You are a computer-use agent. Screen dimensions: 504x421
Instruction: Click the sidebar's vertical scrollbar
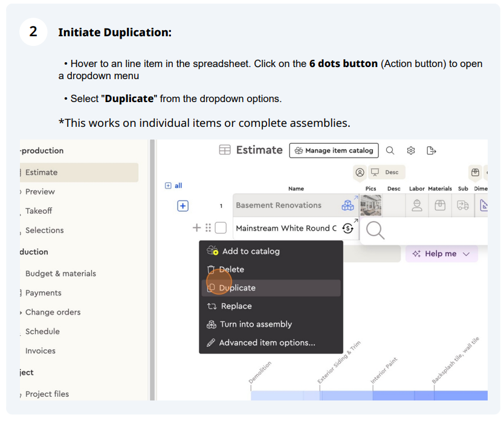152,270
